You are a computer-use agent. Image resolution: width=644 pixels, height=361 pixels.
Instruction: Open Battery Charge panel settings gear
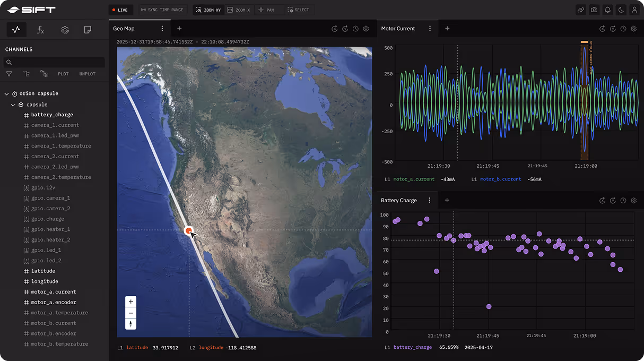tap(633, 201)
